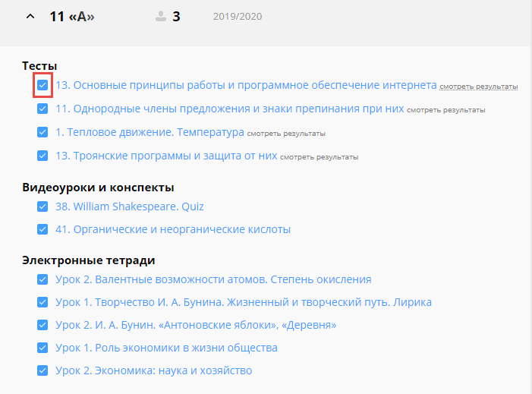The image size is (532, 394).
Task: Click the student count number 3
Action: tap(176, 16)
